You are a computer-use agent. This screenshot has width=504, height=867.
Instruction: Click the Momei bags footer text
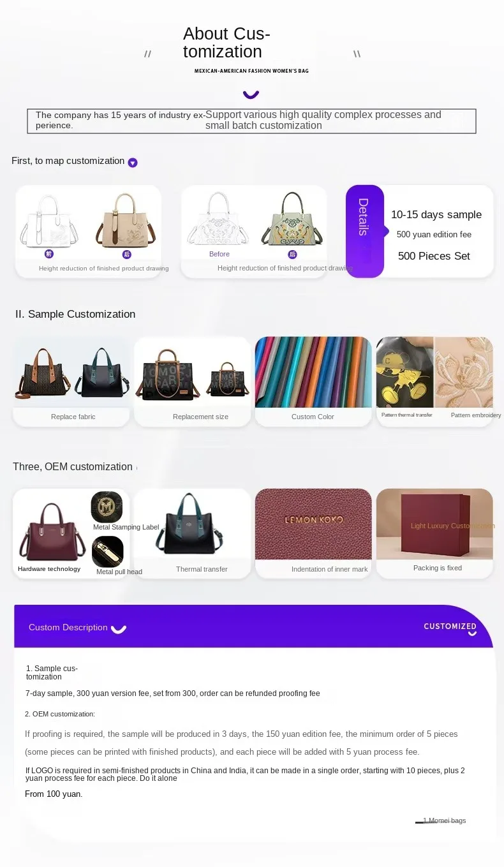pos(445,820)
